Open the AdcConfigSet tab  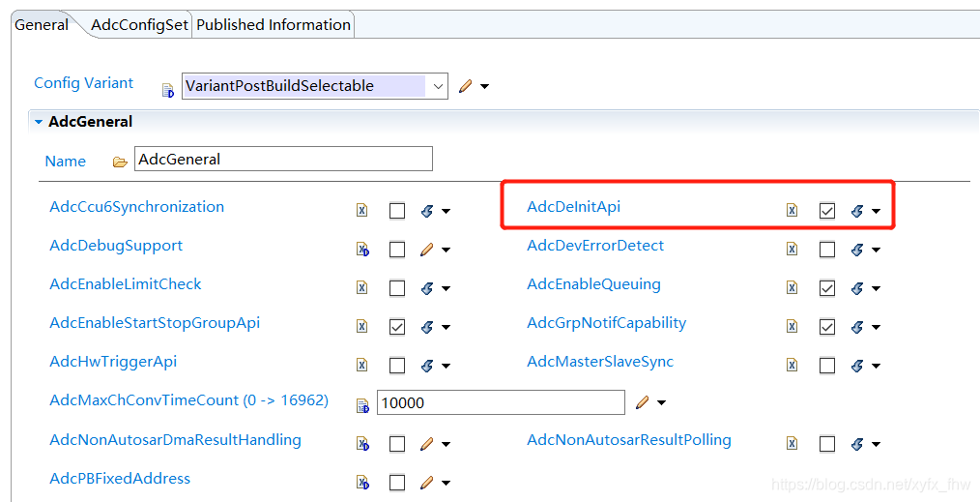click(139, 25)
